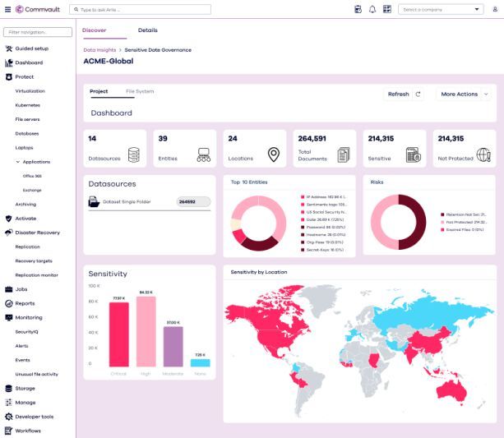Open the Storage section
The image size is (504, 438).
click(x=25, y=388)
